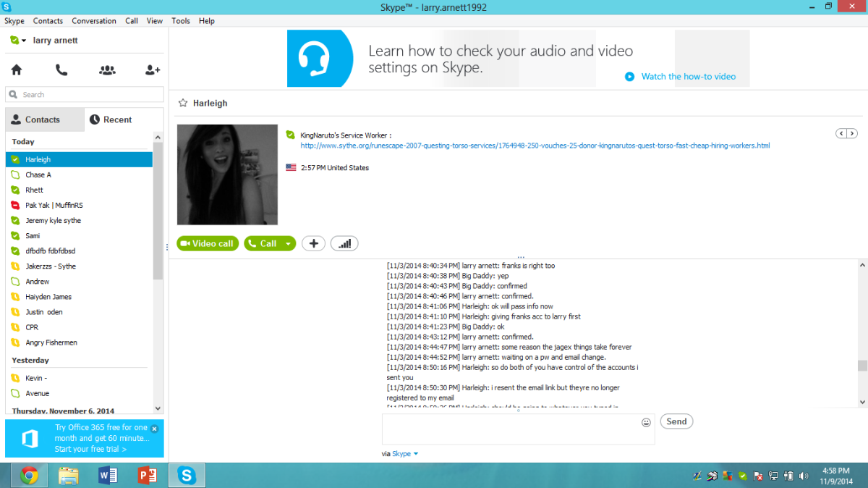Open the Call menu

point(132,21)
